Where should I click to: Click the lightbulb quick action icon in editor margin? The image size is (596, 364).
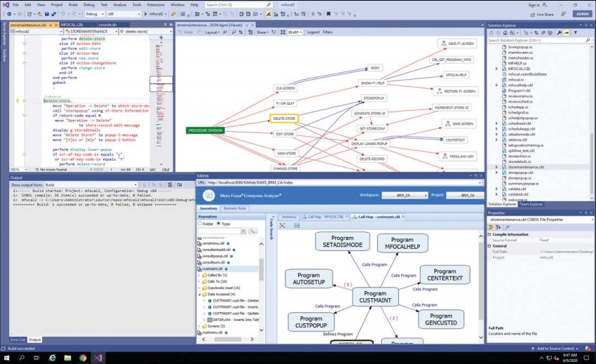[x=17, y=101]
